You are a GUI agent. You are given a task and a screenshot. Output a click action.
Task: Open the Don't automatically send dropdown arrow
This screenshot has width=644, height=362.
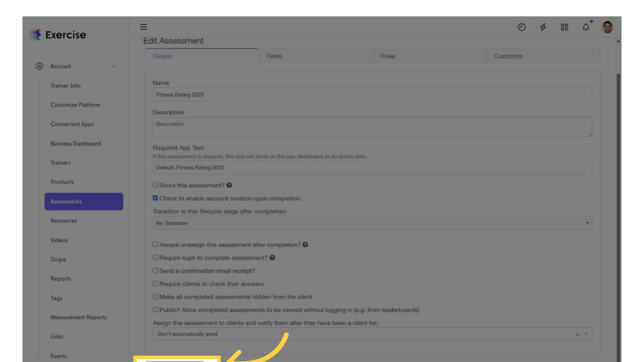(586, 334)
